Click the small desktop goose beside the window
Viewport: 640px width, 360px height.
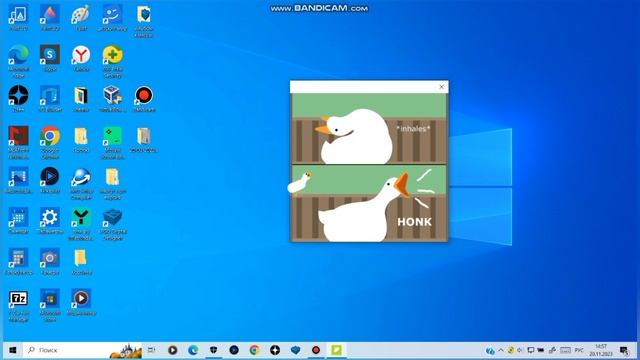coord(300,182)
